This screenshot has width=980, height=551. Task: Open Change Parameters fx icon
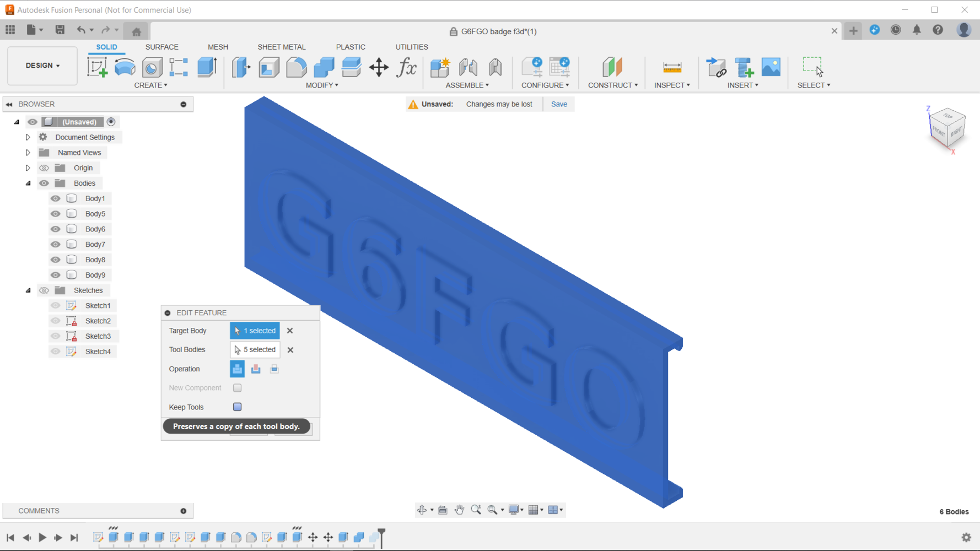[x=407, y=67]
